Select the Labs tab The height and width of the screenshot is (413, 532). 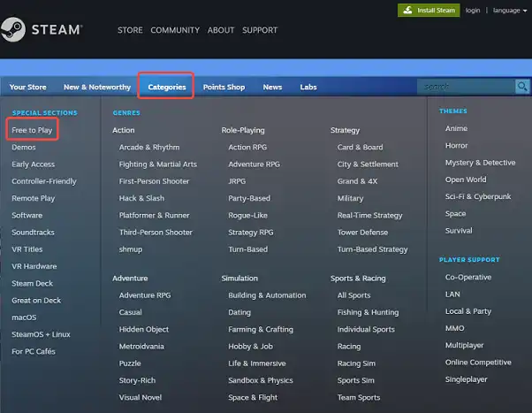coord(308,88)
